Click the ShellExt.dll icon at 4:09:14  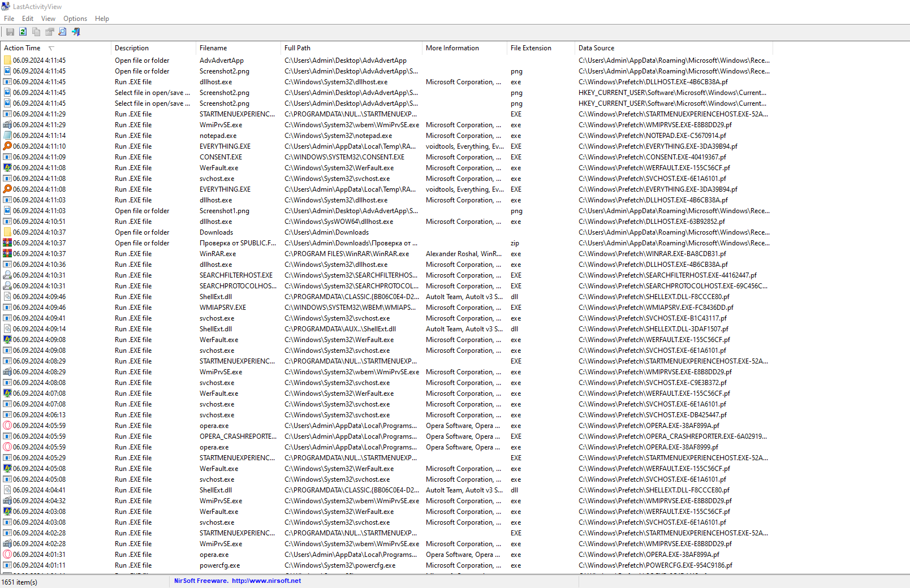pos(7,328)
